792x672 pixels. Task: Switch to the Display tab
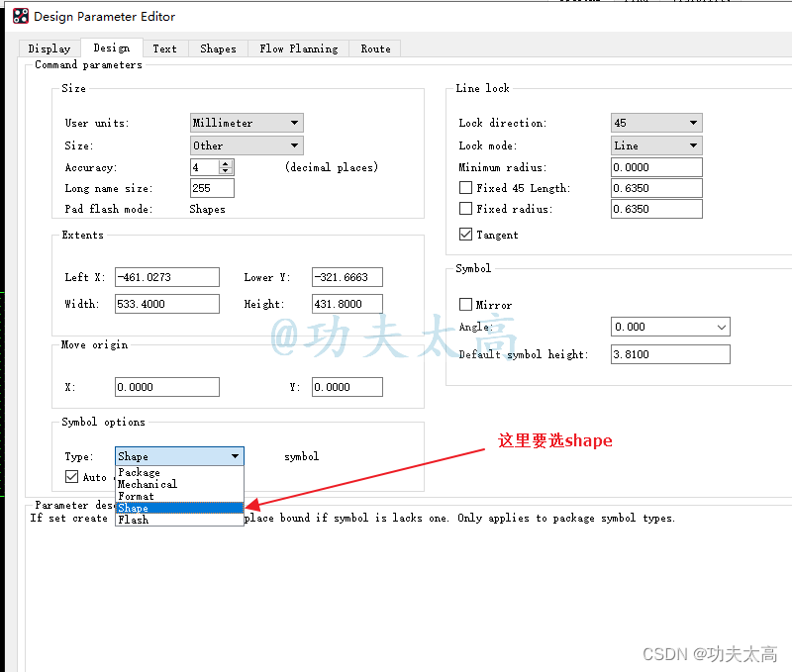pos(49,48)
